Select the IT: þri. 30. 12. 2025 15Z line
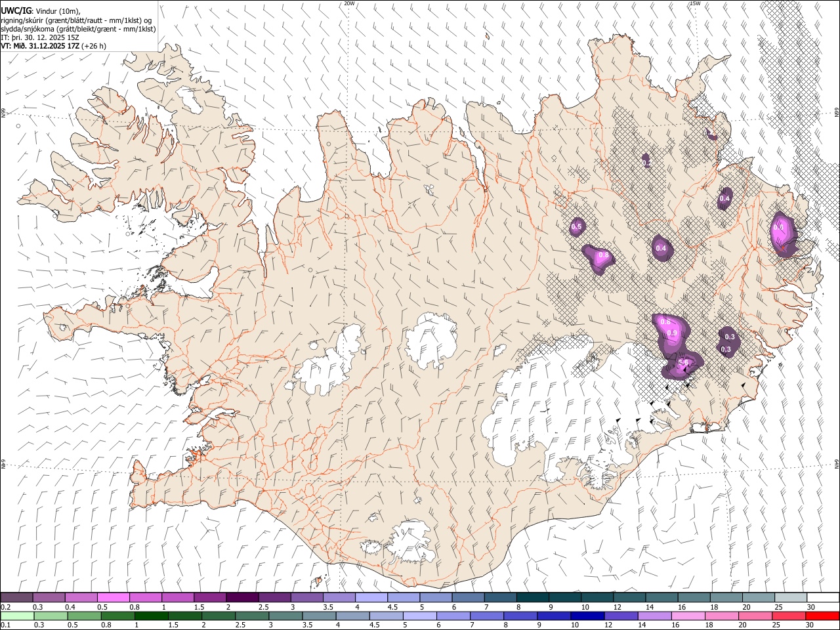The height and width of the screenshot is (630, 840). (40, 37)
